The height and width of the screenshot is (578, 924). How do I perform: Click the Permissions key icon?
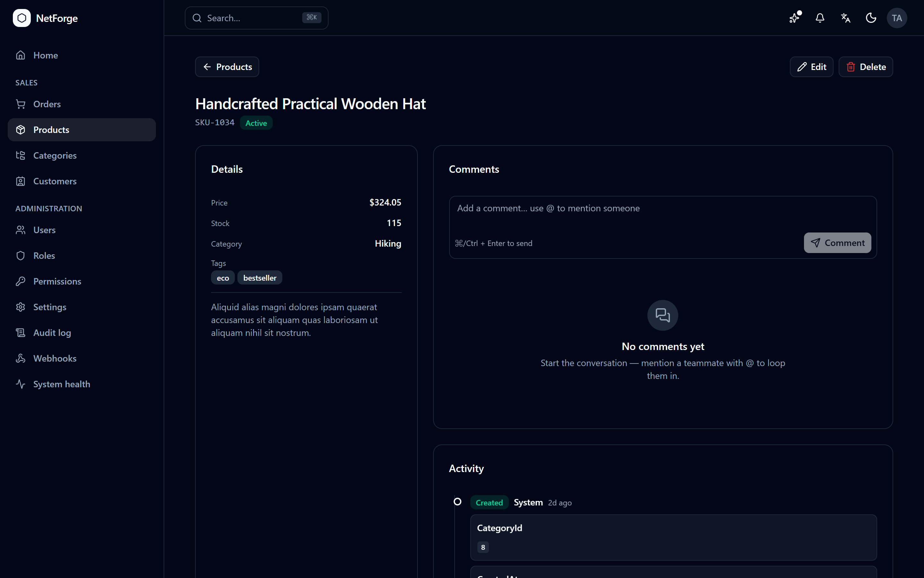click(x=21, y=281)
